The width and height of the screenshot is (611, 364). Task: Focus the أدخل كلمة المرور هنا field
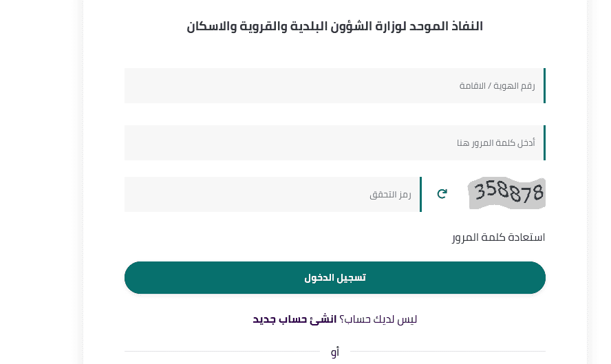(334, 142)
